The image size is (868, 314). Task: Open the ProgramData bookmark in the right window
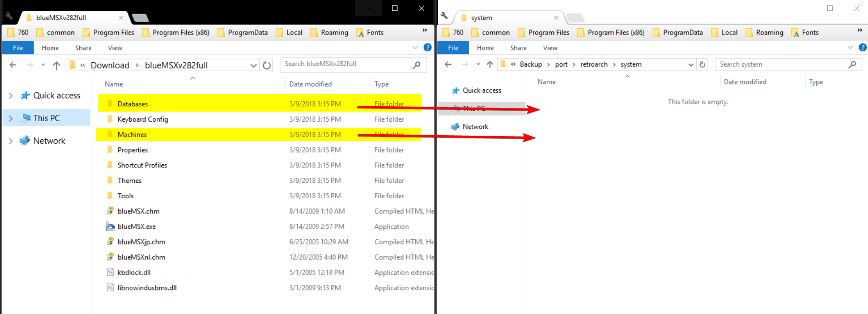678,33
